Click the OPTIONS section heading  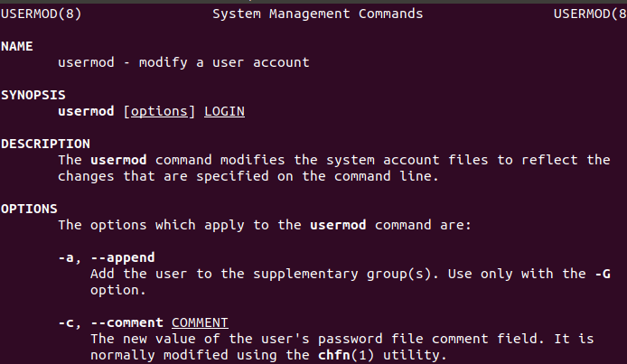[x=29, y=209]
